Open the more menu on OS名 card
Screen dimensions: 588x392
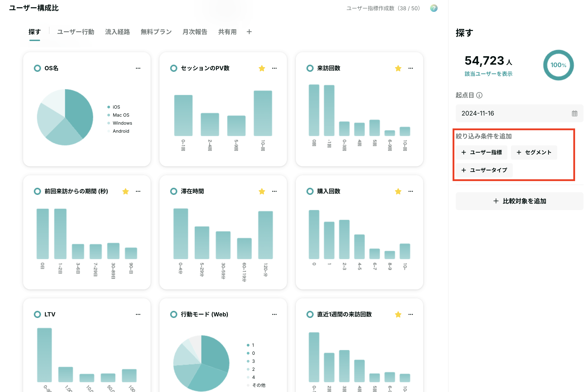coord(138,68)
